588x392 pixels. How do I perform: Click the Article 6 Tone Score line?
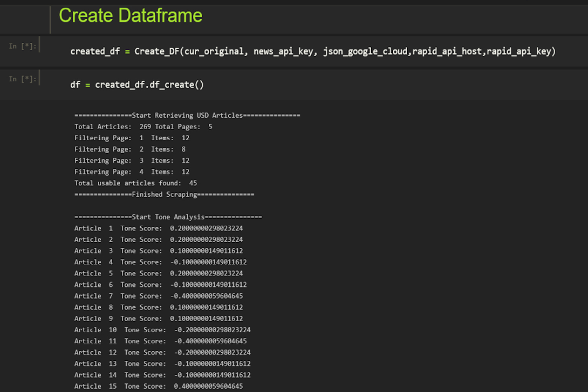tap(160, 285)
